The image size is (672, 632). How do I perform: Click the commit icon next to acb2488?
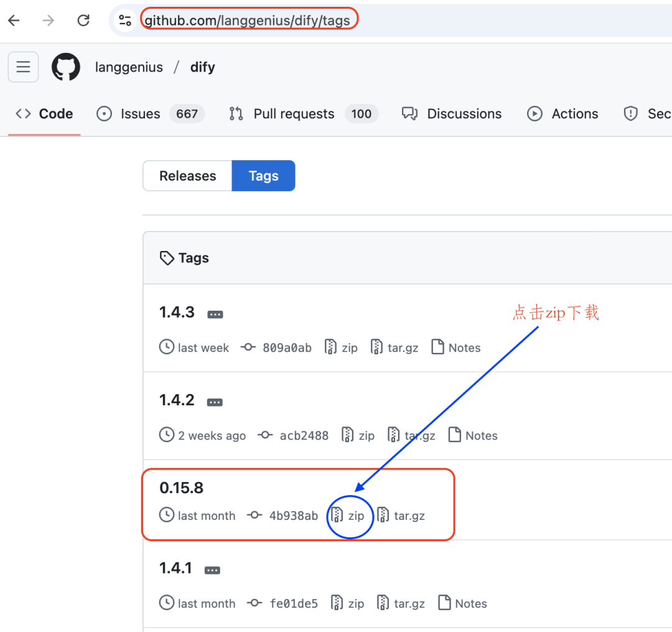point(265,435)
